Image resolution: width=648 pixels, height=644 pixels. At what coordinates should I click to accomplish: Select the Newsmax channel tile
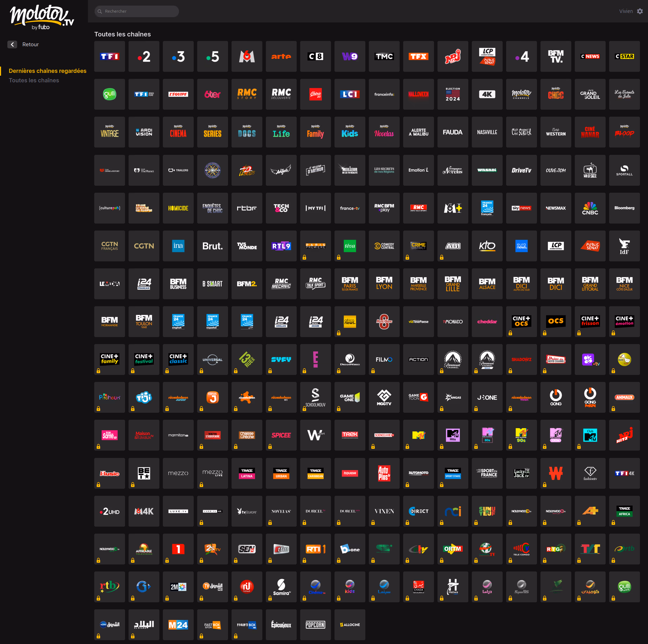[556, 208]
